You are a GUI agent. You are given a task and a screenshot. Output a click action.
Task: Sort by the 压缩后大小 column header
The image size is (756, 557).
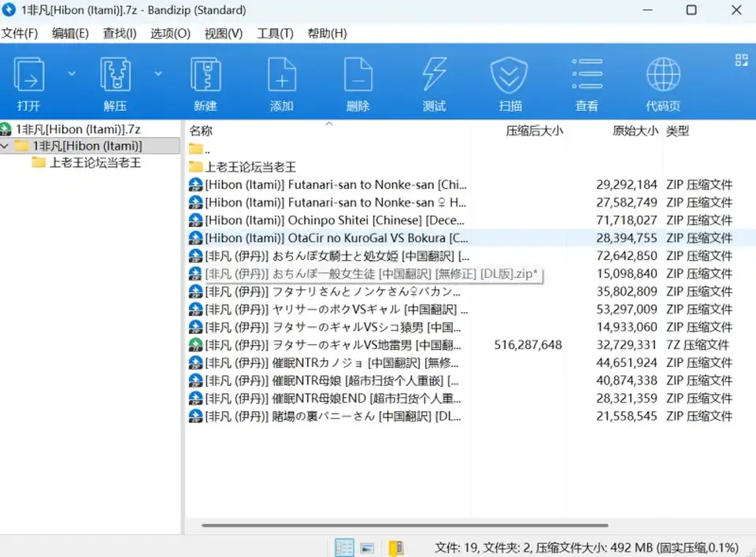534,131
